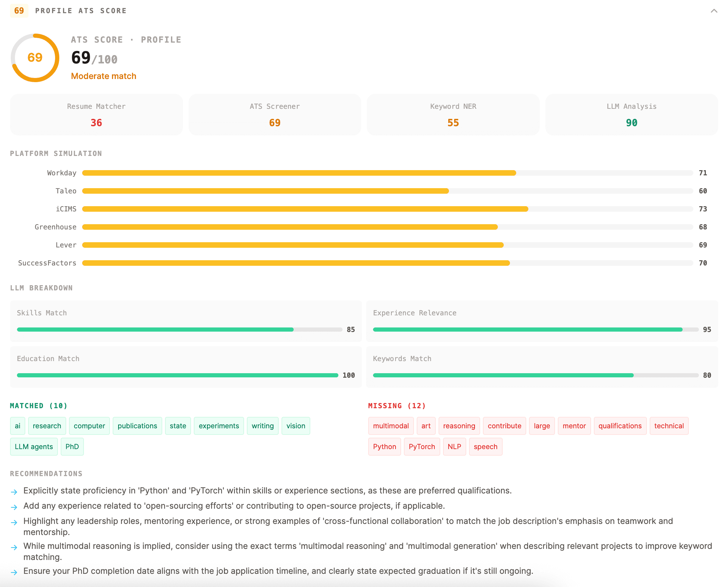Select the 'Python' missing keyword tag

tap(384, 447)
